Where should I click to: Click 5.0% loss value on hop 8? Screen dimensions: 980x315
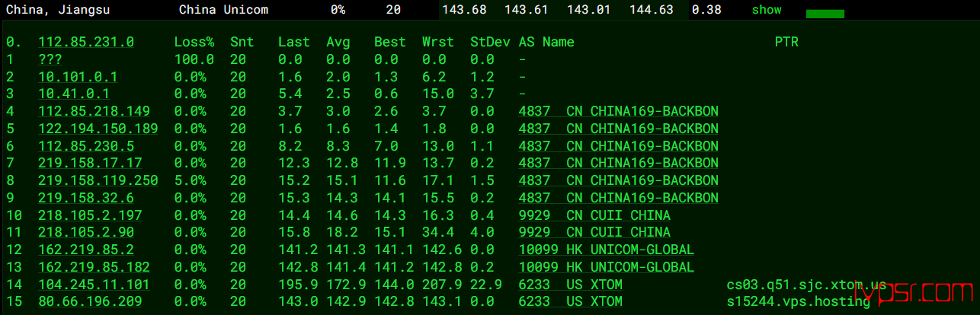pos(190,180)
